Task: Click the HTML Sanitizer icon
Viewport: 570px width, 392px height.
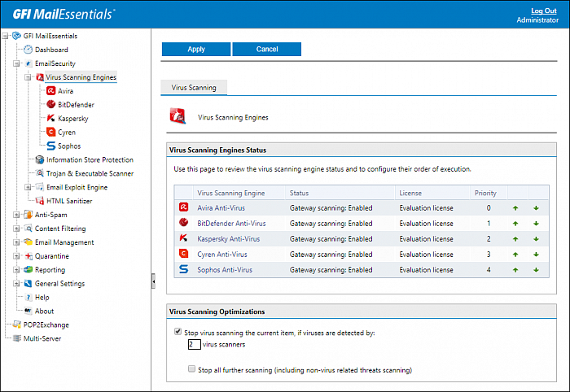Action: [40, 201]
